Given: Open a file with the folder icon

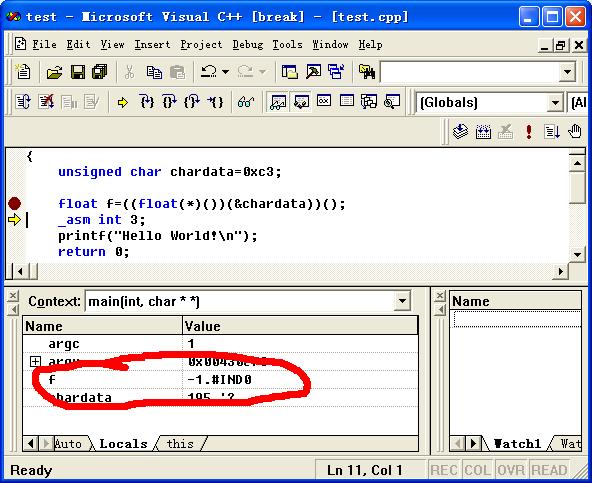Looking at the screenshot, I should [x=55, y=72].
